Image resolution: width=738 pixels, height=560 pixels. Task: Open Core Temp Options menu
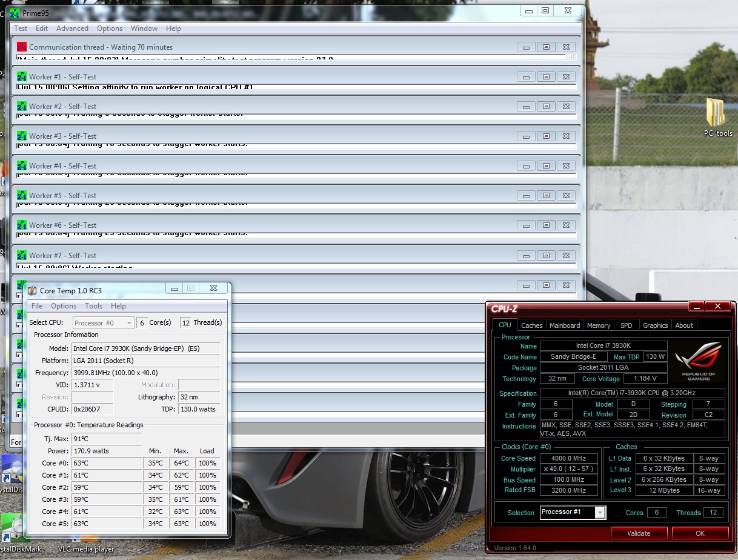[64, 306]
